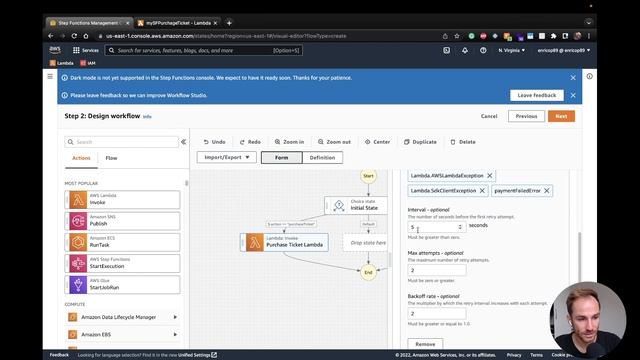640x360 pixels.
Task: Reload the browser page
Action: coord(74,36)
